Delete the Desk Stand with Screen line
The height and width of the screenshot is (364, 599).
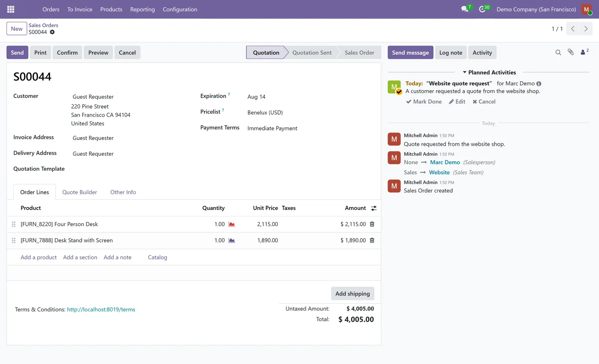pyautogui.click(x=372, y=240)
